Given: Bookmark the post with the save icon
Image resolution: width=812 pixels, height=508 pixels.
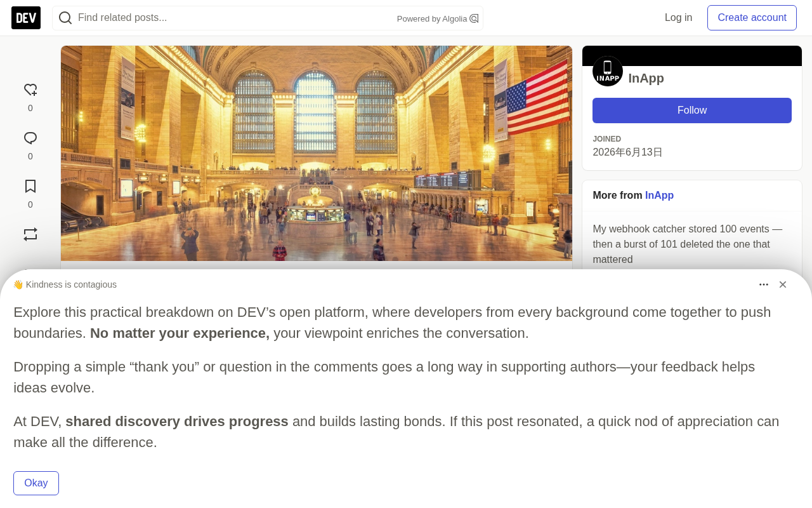Looking at the screenshot, I should pyautogui.click(x=30, y=187).
